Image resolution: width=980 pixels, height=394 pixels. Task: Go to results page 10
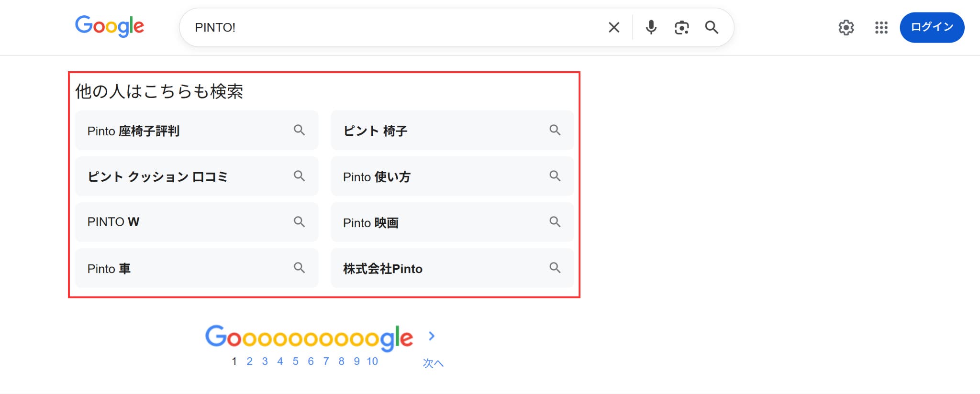372,361
